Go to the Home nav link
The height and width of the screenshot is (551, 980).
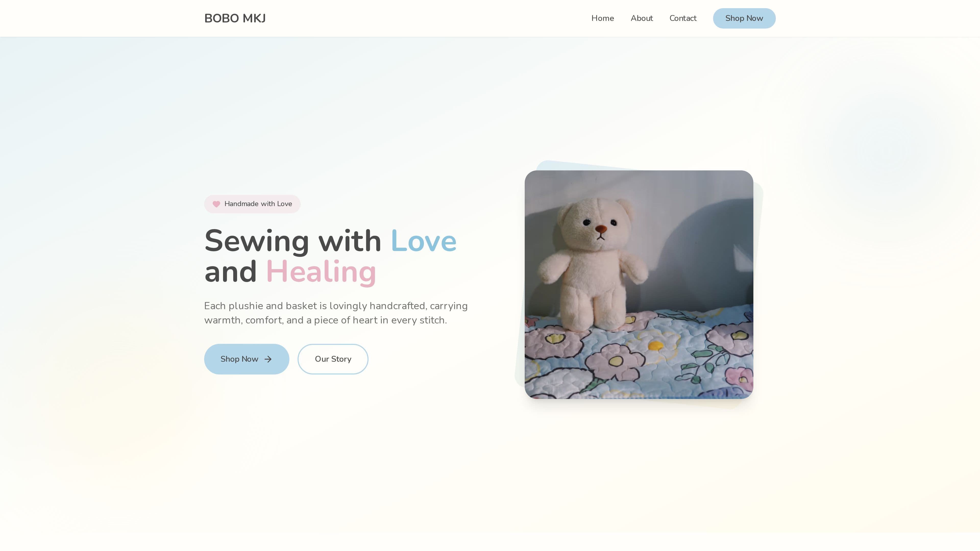point(603,18)
